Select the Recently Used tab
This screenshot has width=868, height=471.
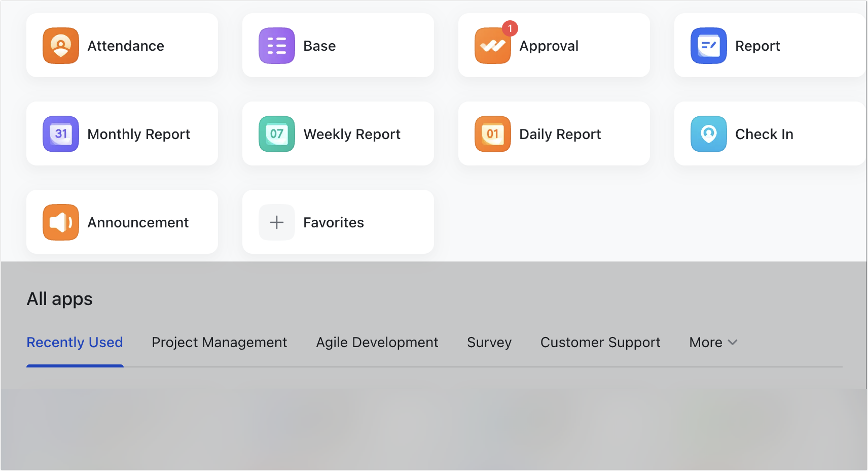coord(75,342)
